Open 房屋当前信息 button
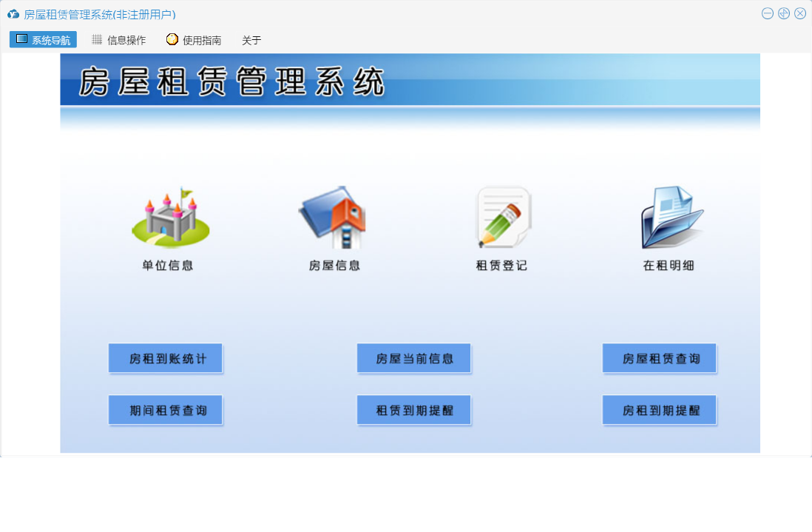 414,358
